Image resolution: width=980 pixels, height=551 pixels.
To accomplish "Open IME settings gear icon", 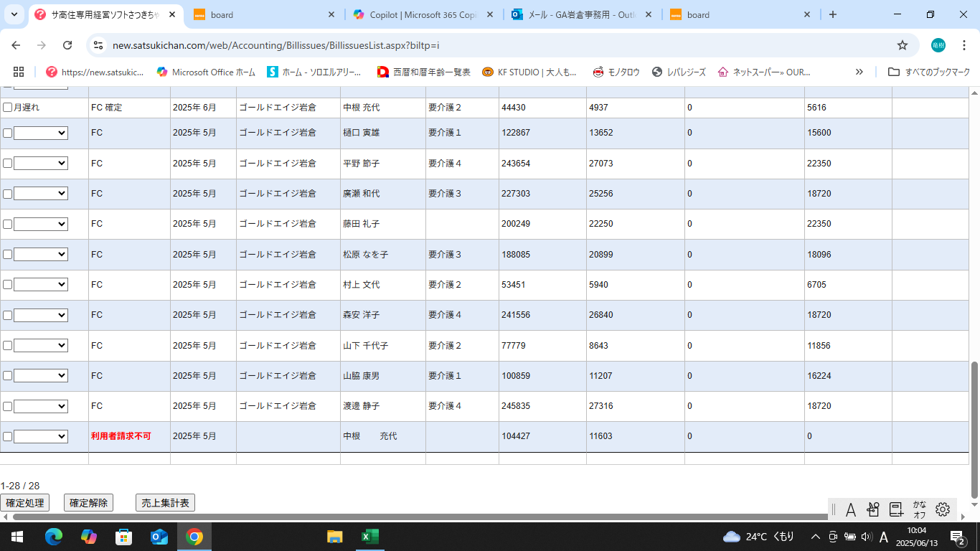I will [943, 509].
